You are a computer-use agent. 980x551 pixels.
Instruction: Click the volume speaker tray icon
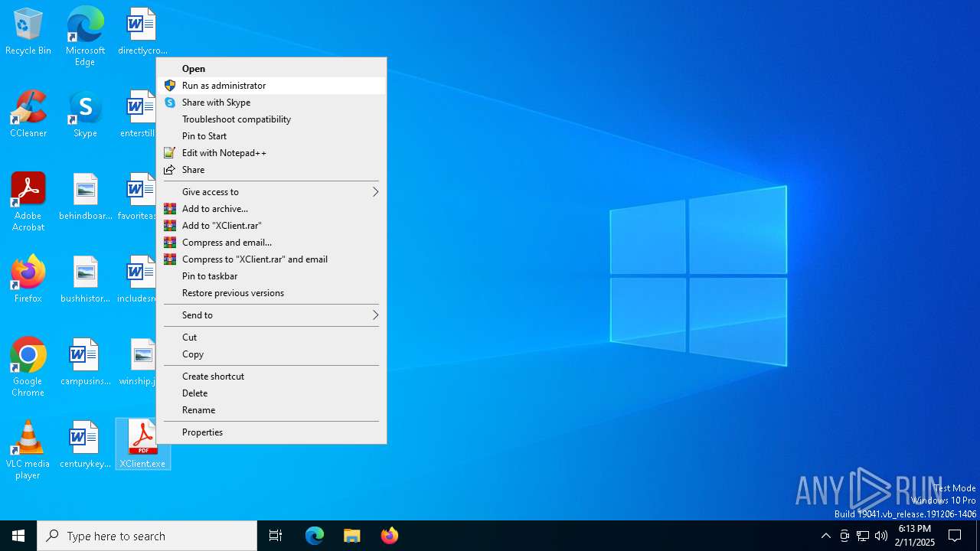pyautogui.click(x=881, y=536)
